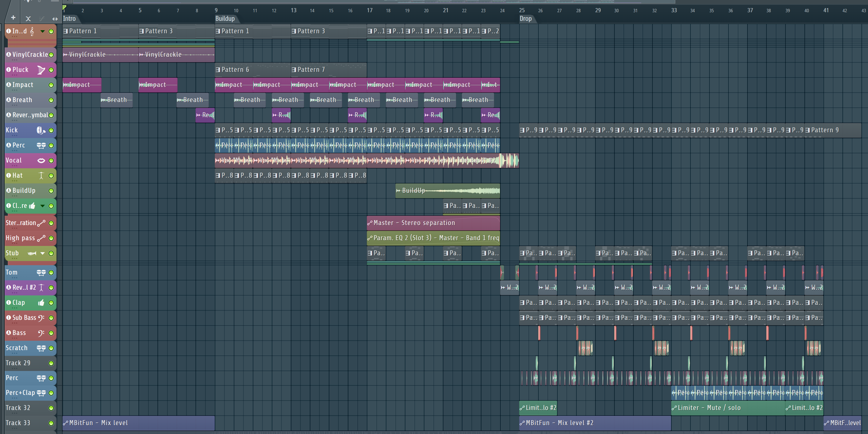Click the crossed-arrows X icon in playlist header
This screenshot has width=868, height=434.
28,19
